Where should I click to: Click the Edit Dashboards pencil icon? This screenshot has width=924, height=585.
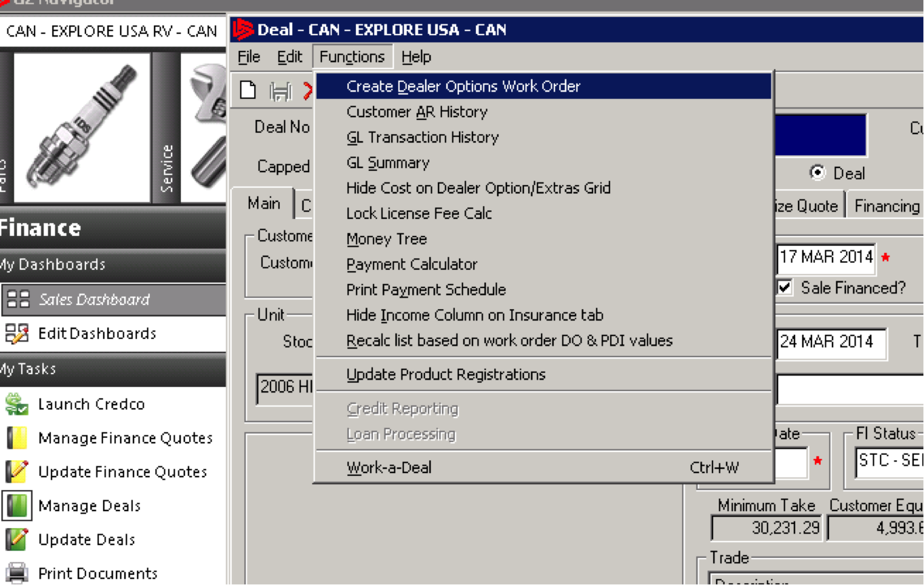coord(17,334)
